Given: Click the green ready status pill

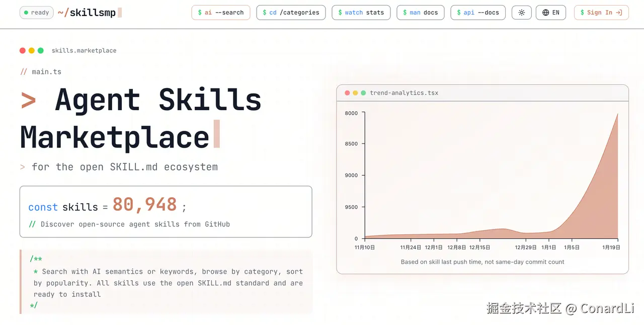Looking at the screenshot, I should tap(36, 12).
